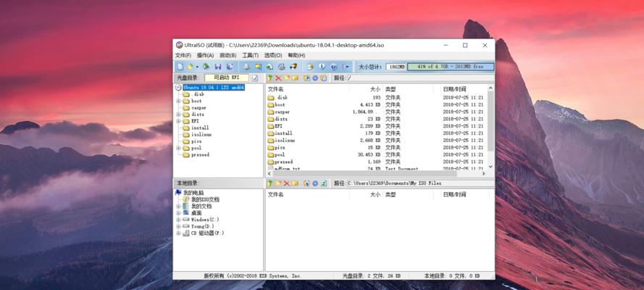Select 我的ISO文档 in the local tree
Image resolution: width=644 pixels, height=290 pixels.
205,199
